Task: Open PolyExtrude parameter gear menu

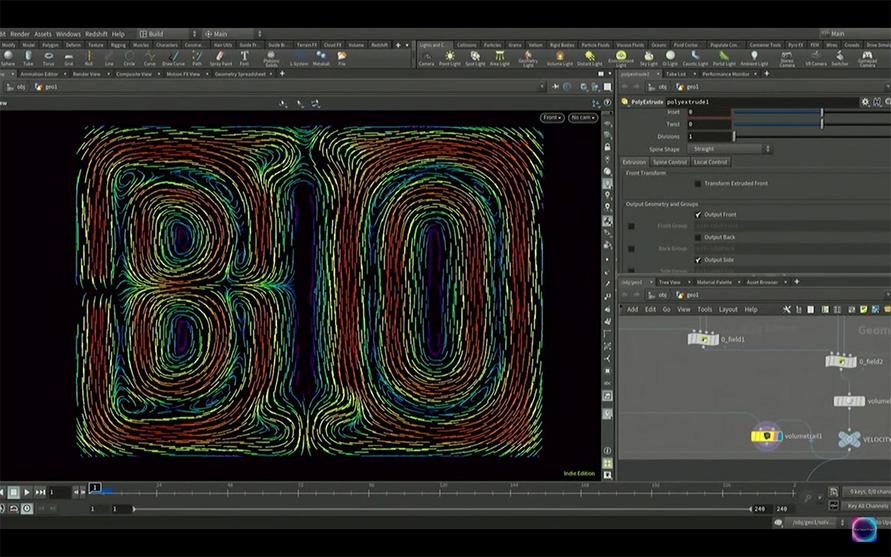Action: click(864, 101)
